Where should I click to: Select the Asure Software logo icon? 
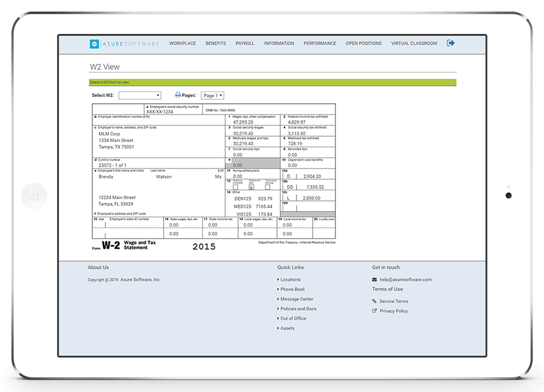click(94, 43)
